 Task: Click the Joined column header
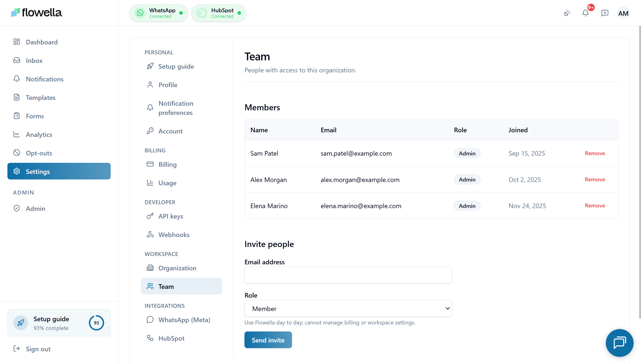(x=518, y=130)
